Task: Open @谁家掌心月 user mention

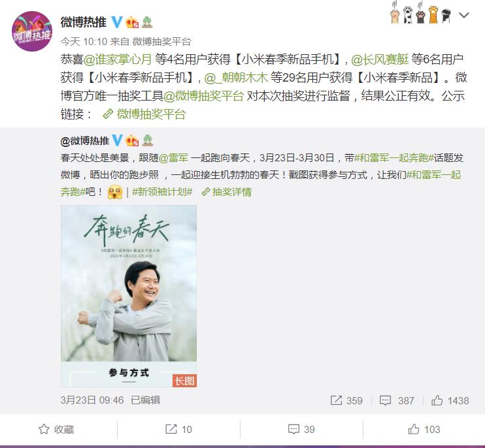Action: (118, 59)
